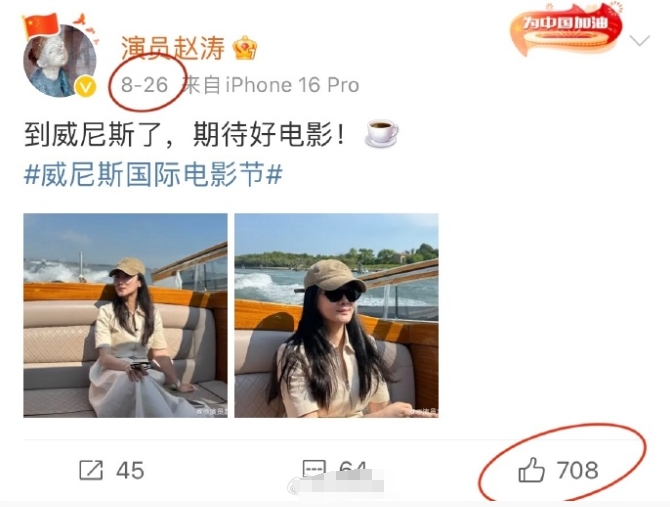Open hashtag #威尼斯国际电影节#
The height and width of the screenshot is (507, 670).
click(153, 175)
